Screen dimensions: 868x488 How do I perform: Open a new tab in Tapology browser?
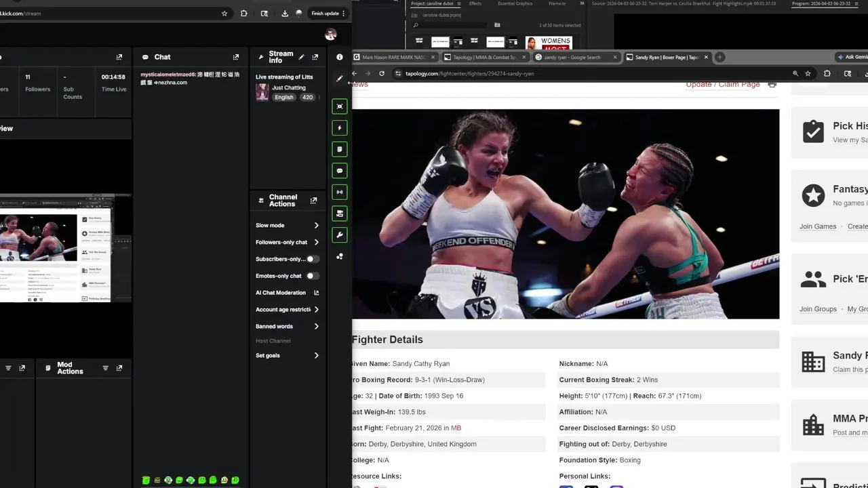[x=719, y=57]
